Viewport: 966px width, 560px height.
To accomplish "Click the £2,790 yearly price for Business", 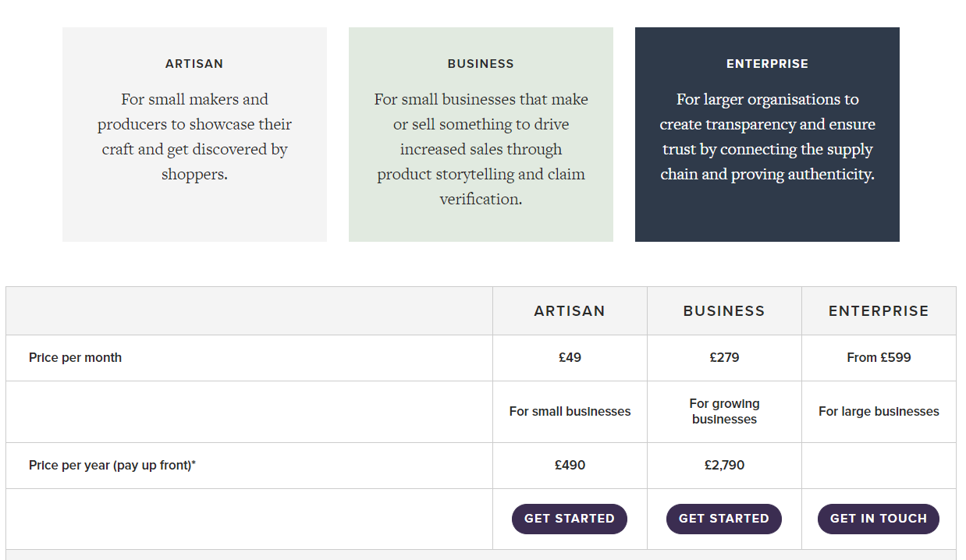I will point(723,465).
